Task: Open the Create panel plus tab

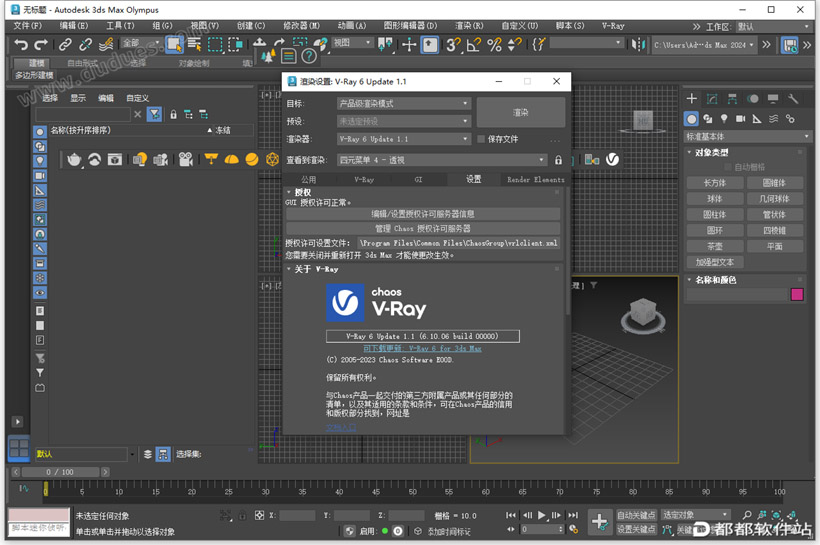Action: [x=691, y=98]
